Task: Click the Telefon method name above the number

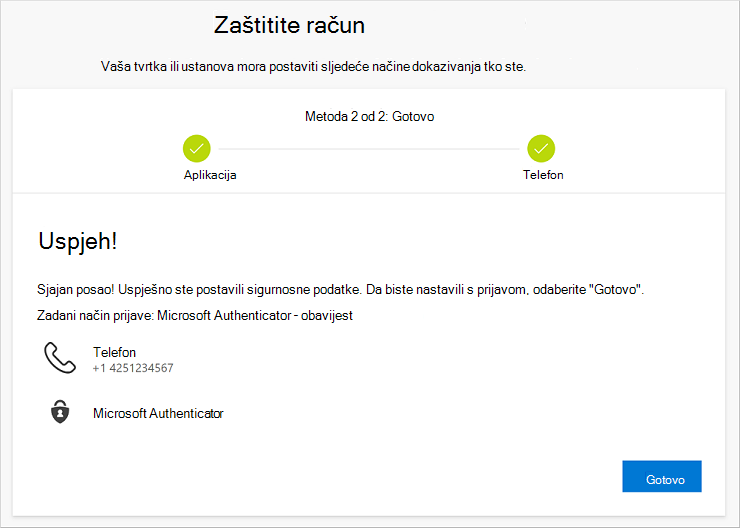Action: 114,352
